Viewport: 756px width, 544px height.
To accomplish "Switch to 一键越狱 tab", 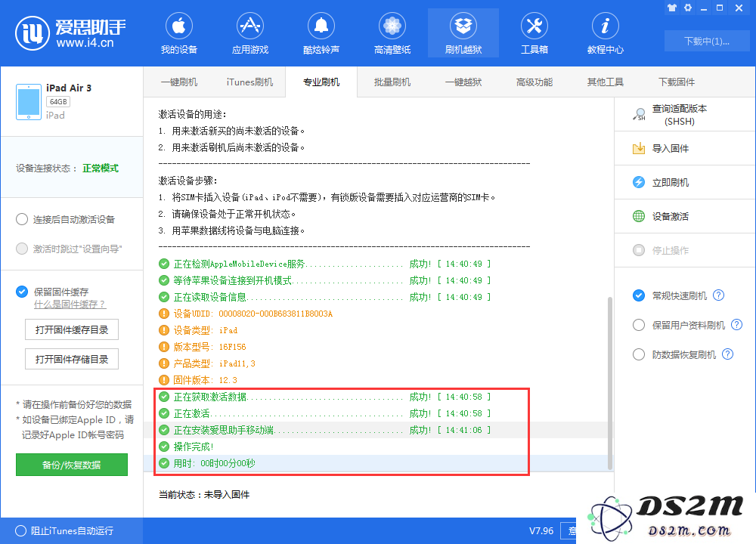I will coord(463,82).
